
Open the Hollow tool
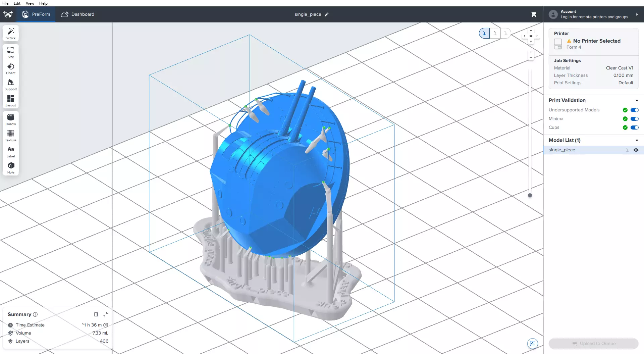pyautogui.click(x=11, y=120)
